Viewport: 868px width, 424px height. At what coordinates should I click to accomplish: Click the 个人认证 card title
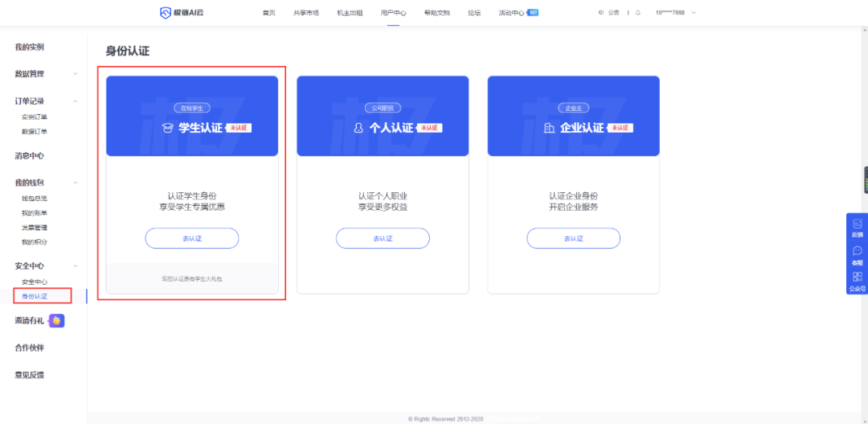pyautogui.click(x=391, y=127)
